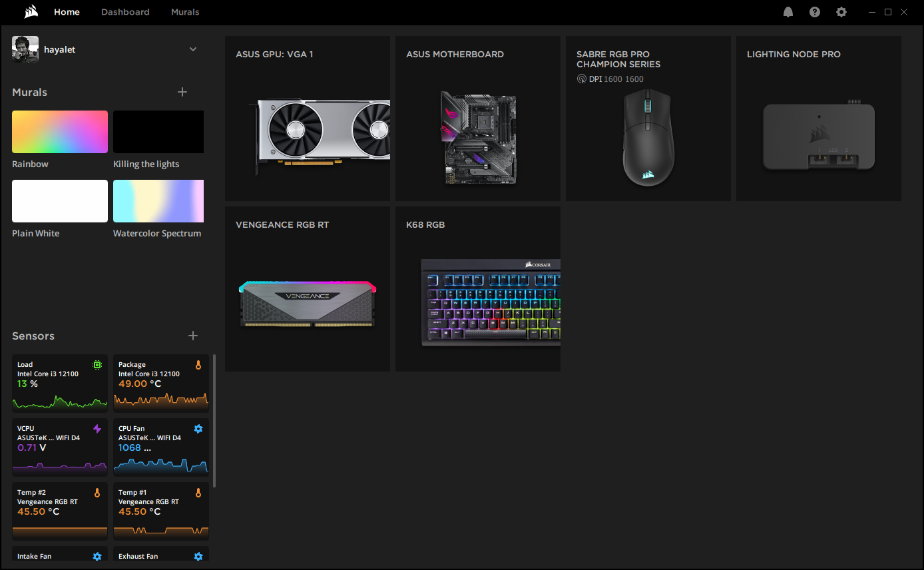Select the Killing the lights mural
The height and width of the screenshot is (570, 924).
[x=158, y=132]
